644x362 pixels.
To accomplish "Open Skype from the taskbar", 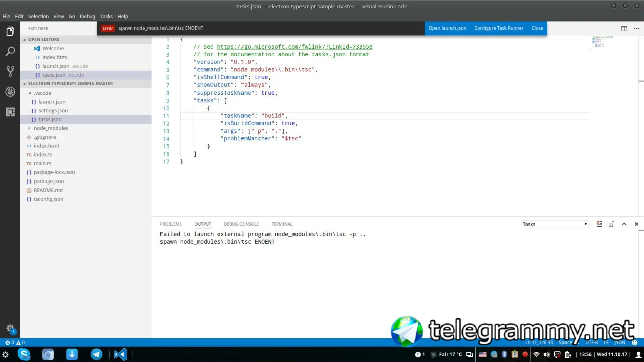I will [x=24, y=354].
